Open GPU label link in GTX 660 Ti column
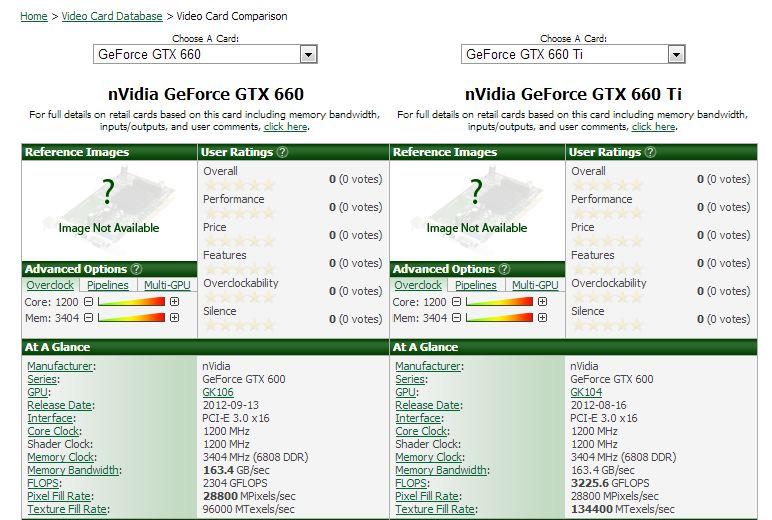This screenshot has height=520, width=772. [405, 392]
